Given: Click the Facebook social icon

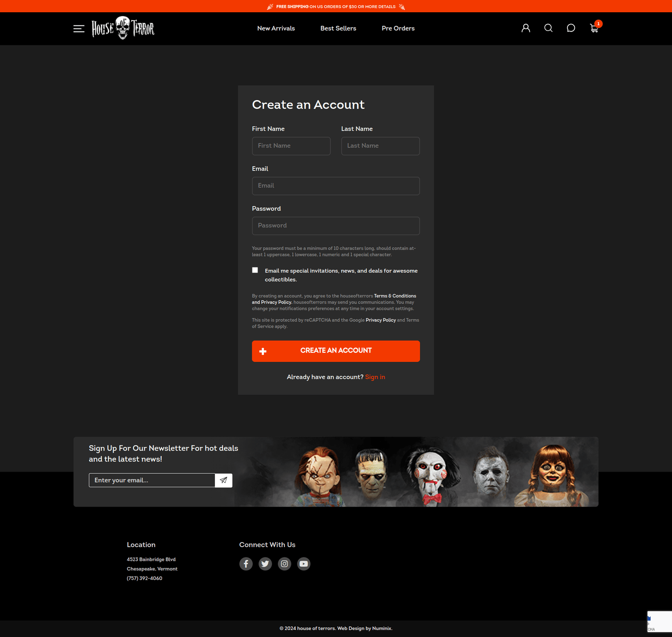Looking at the screenshot, I should click(246, 563).
